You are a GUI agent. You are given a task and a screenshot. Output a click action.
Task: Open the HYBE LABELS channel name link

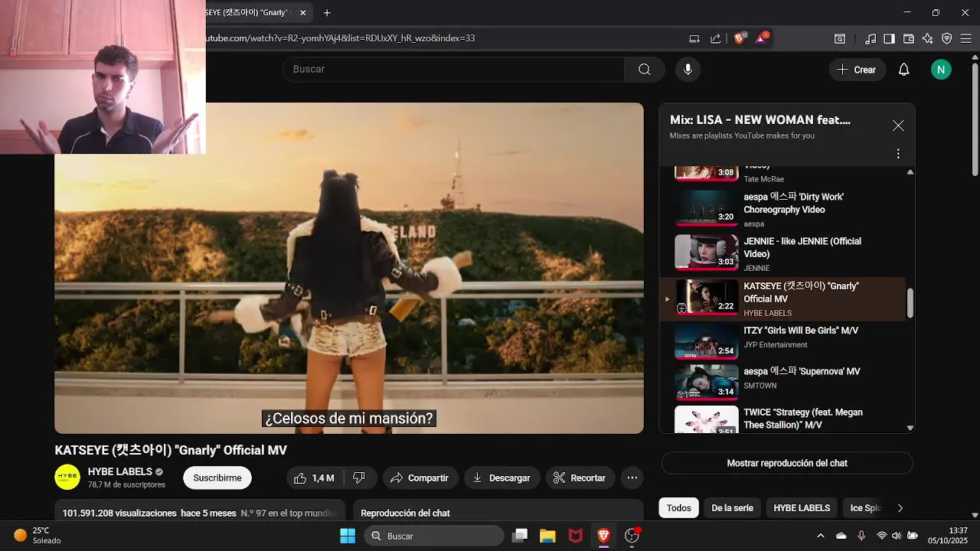(x=120, y=471)
